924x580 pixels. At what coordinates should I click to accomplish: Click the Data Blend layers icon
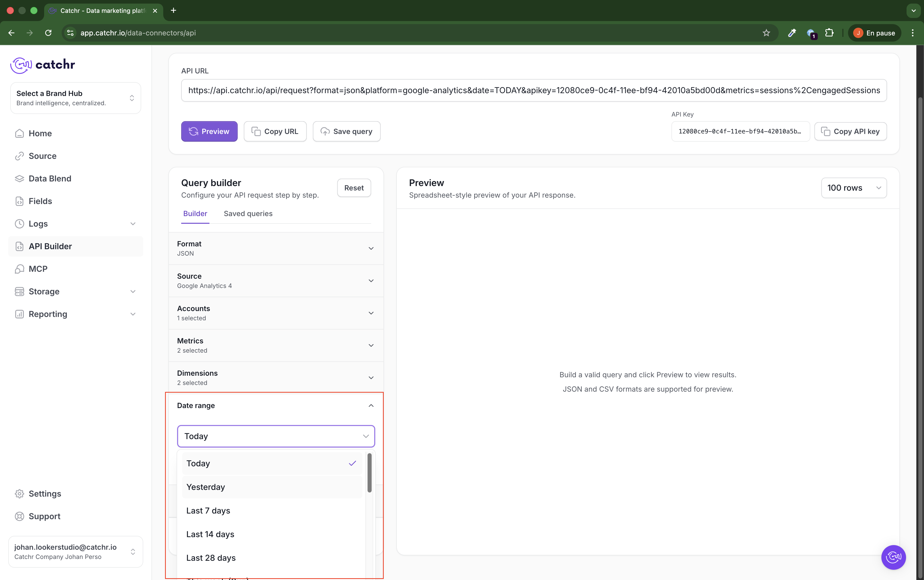(19, 179)
